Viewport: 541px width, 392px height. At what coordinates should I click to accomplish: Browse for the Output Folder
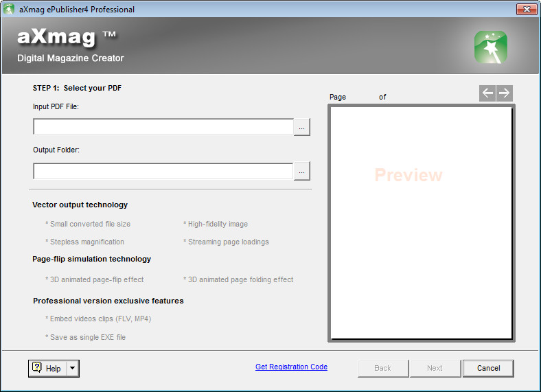[x=302, y=171]
